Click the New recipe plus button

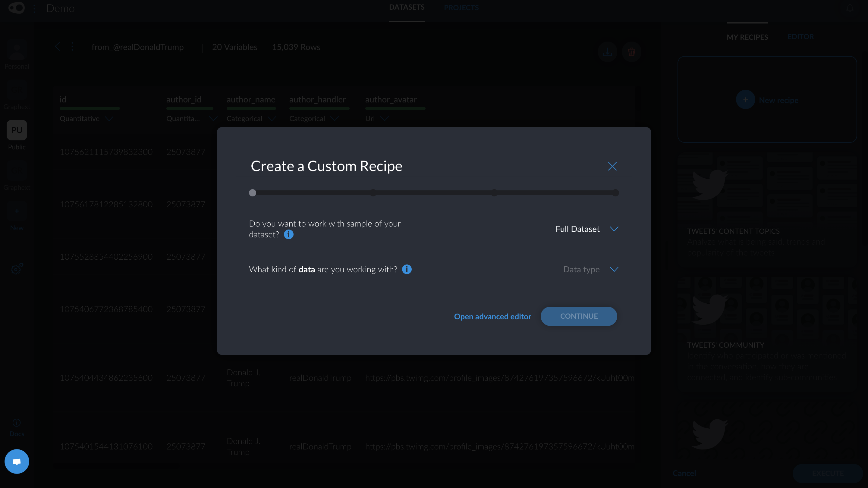tap(745, 100)
